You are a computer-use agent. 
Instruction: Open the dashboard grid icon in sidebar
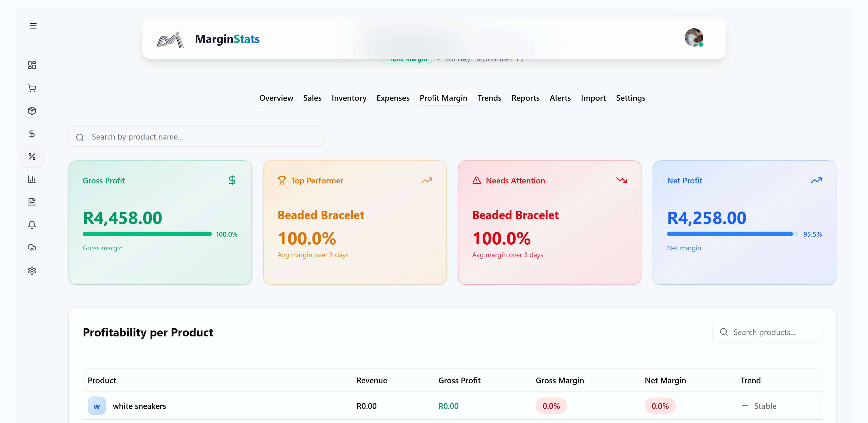click(x=32, y=65)
